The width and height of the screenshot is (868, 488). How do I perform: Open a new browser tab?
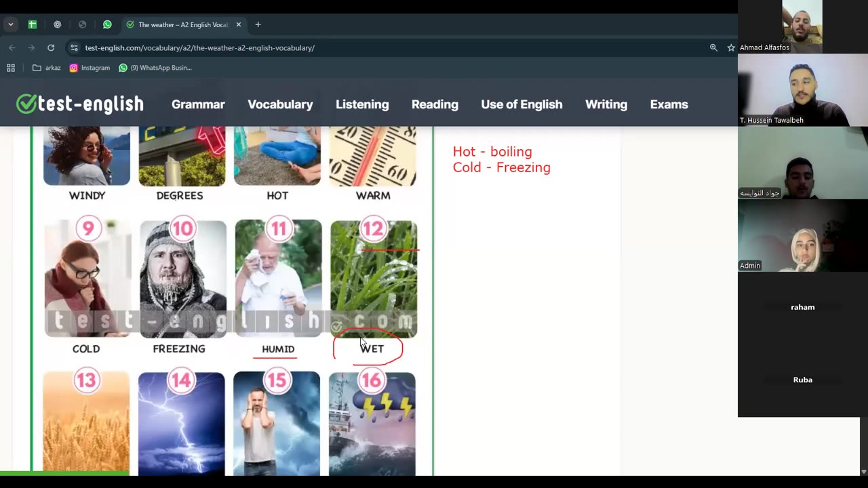point(258,24)
